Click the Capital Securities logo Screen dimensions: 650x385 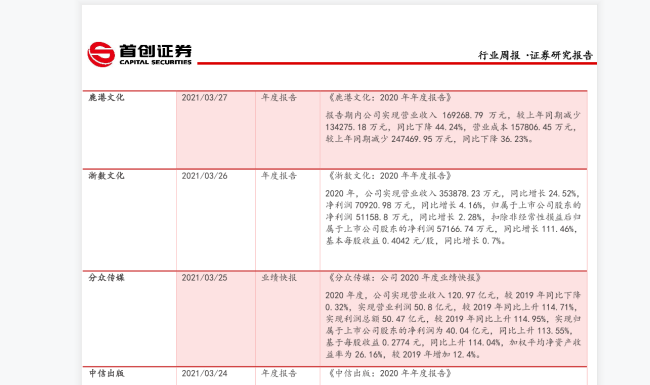pos(139,54)
